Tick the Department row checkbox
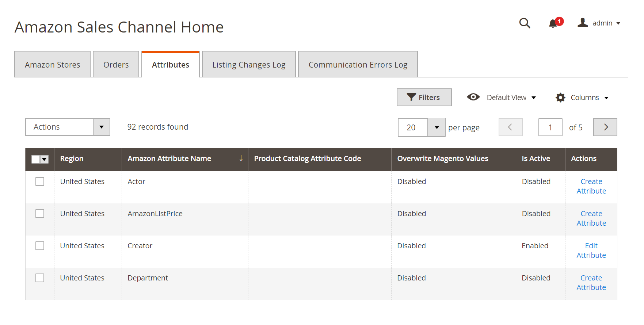This screenshot has width=644, height=325. [40, 278]
